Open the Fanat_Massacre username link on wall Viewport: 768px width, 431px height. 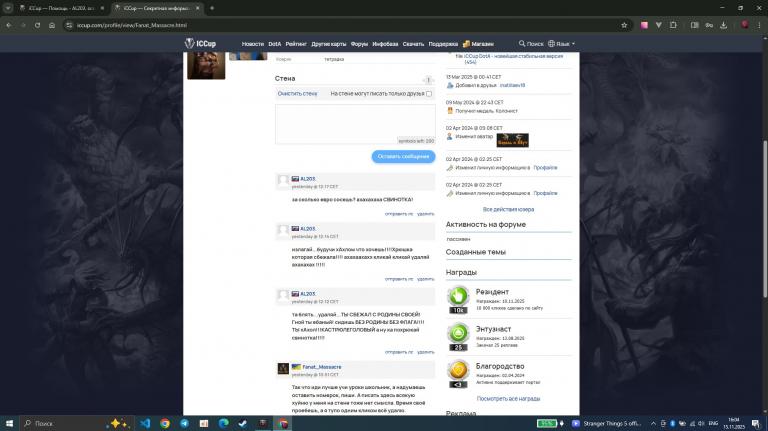point(322,367)
